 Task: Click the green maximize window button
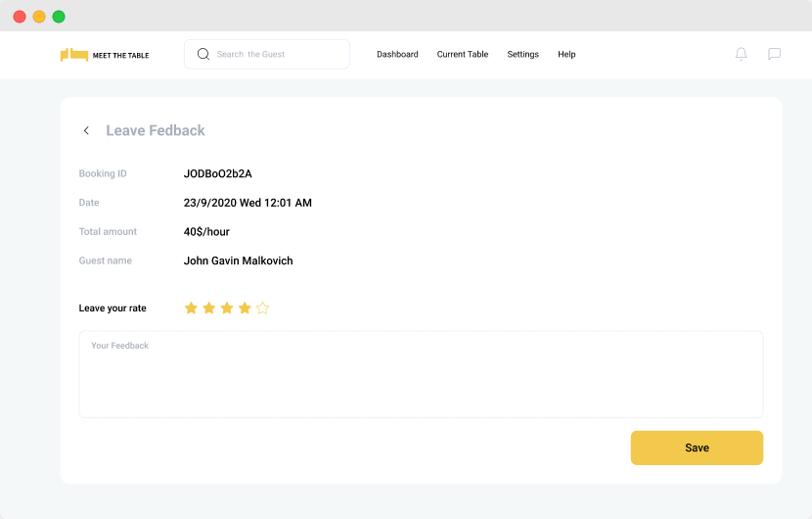59,17
